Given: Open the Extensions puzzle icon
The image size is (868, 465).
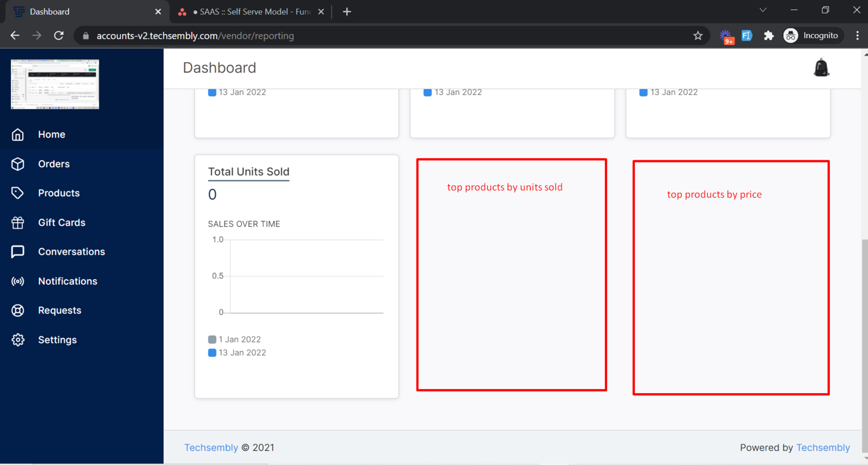Looking at the screenshot, I should (x=768, y=35).
